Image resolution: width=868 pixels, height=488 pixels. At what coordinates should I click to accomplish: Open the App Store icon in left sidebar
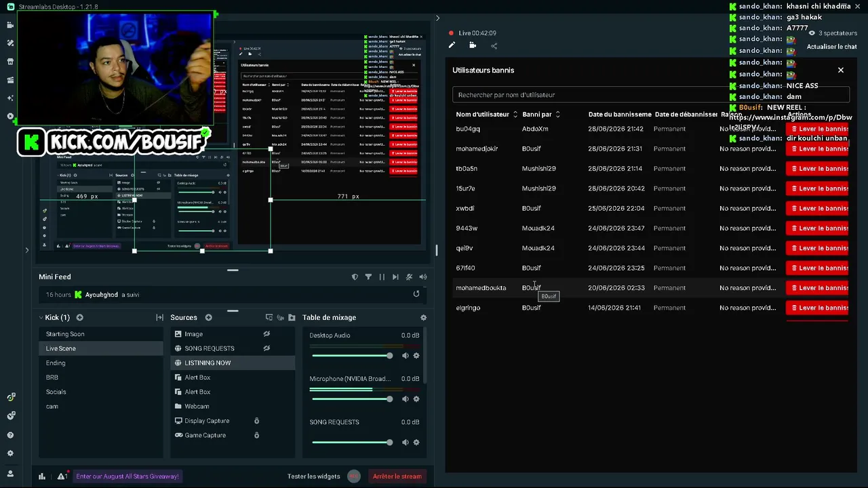tap(10, 61)
